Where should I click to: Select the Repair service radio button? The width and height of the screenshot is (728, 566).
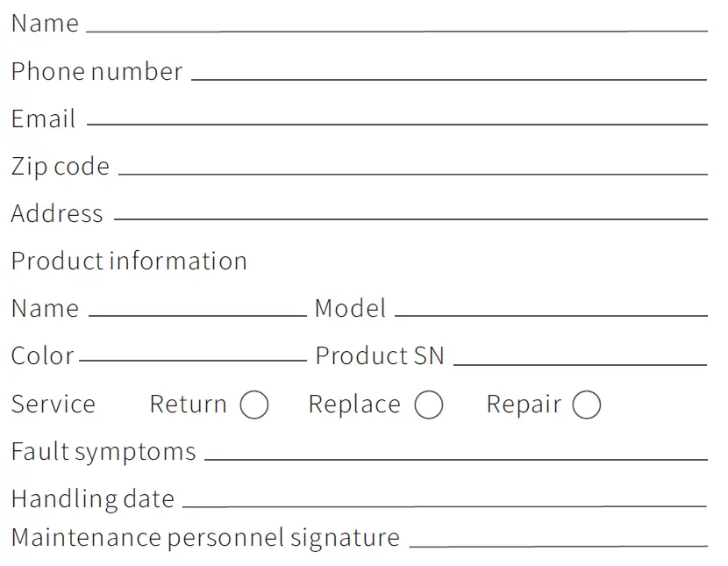click(x=587, y=405)
